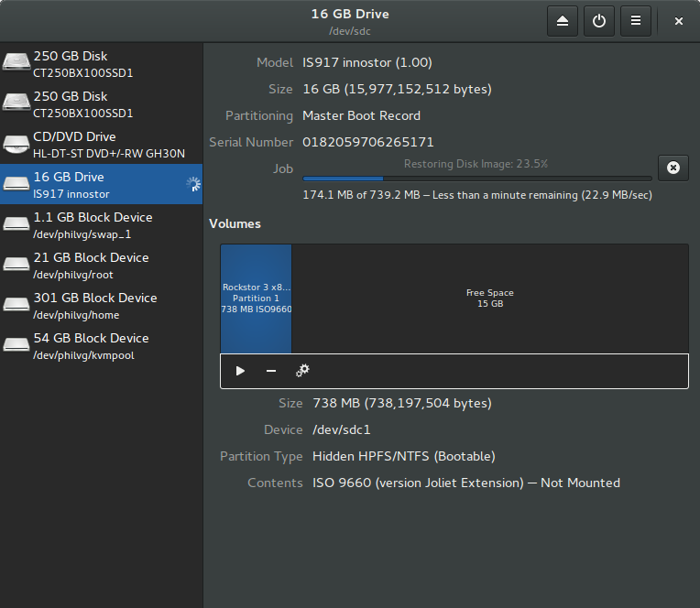Select the second 250 GB Disk entry
Viewport: 700px width, 608px height.
(x=101, y=103)
